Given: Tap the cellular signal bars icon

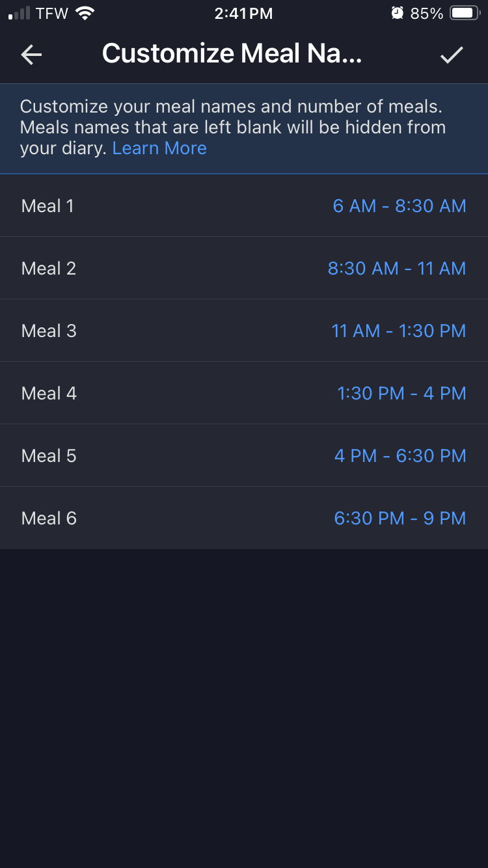Looking at the screenshot, I should pos(19,13).
